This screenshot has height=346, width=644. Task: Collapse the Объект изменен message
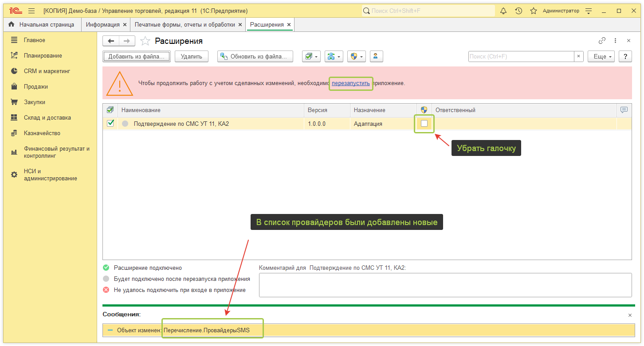110,330
